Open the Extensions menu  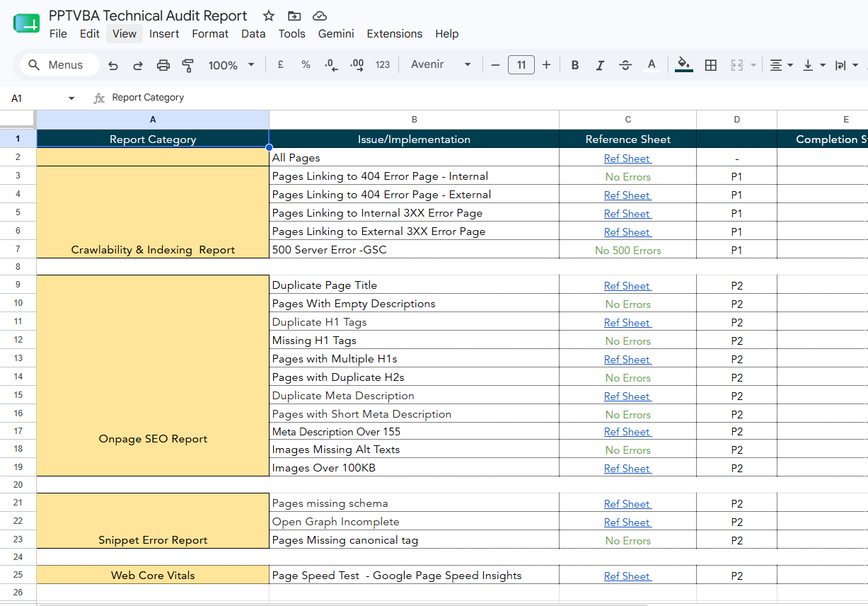pos(394,33)
